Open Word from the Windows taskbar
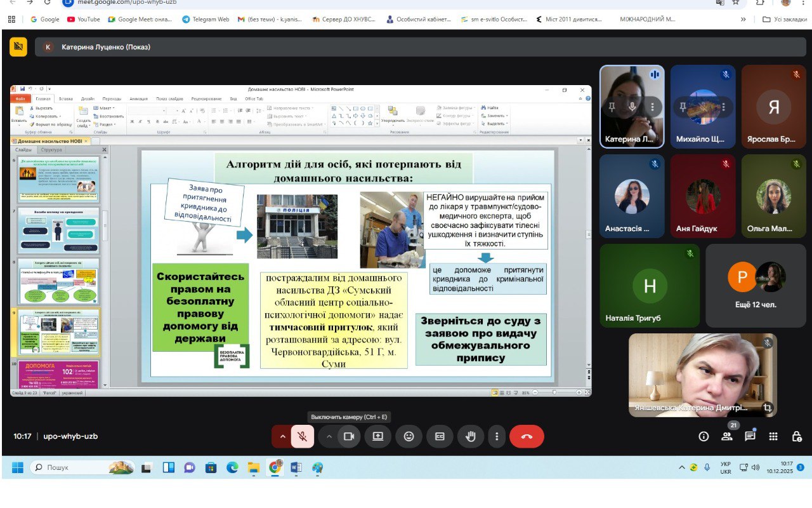The height and width of the screenshot is (508, 812). coord(296,468)
